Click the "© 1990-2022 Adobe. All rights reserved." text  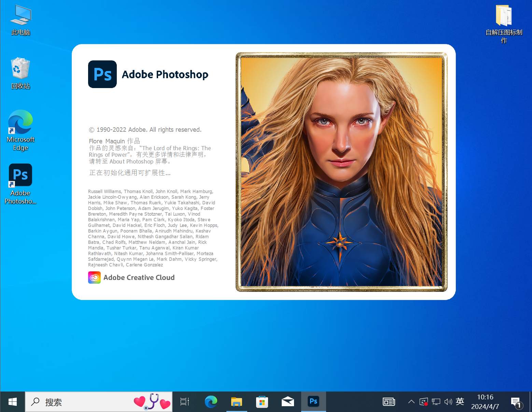coord(145,130)
